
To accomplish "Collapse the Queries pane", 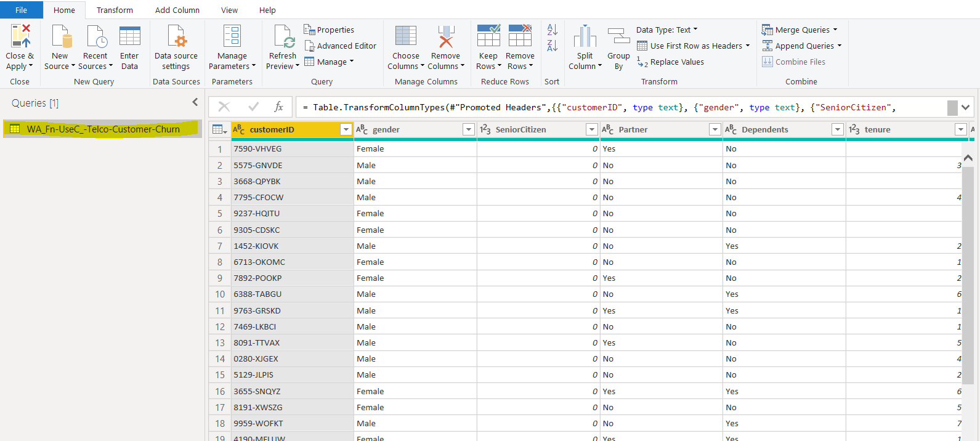I will click(195, 102).
